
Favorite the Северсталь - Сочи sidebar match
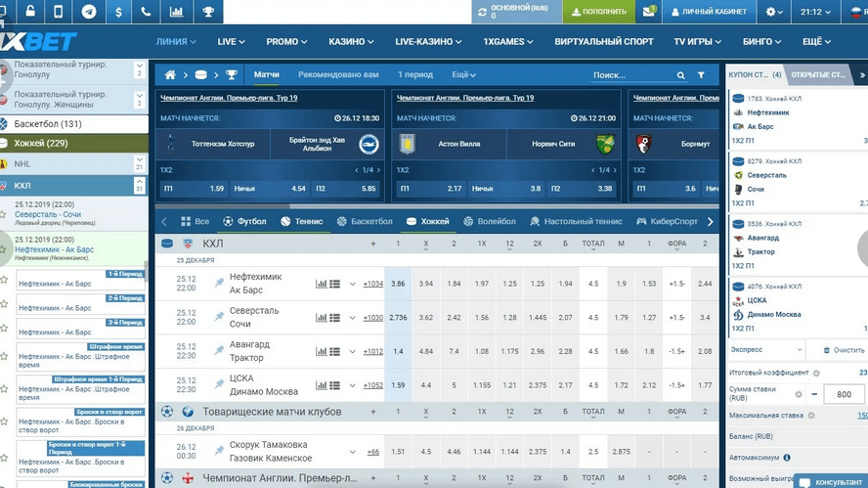point(3,214)
